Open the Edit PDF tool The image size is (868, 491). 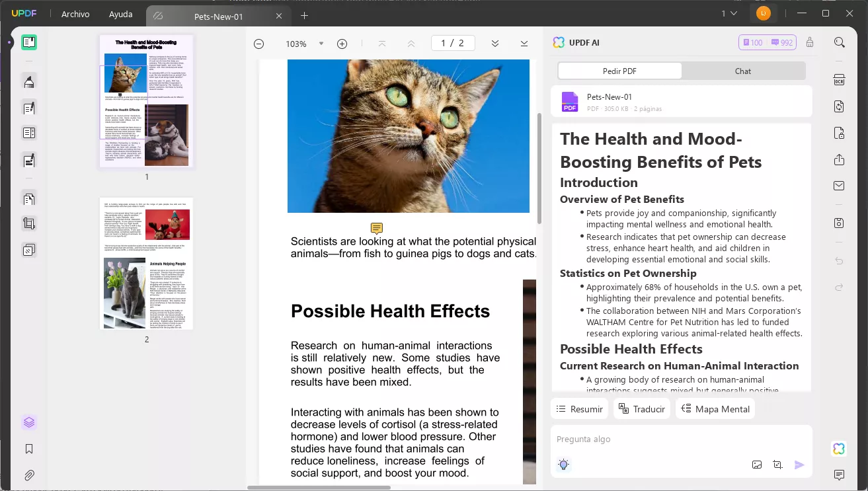click(x=29, y=108)
